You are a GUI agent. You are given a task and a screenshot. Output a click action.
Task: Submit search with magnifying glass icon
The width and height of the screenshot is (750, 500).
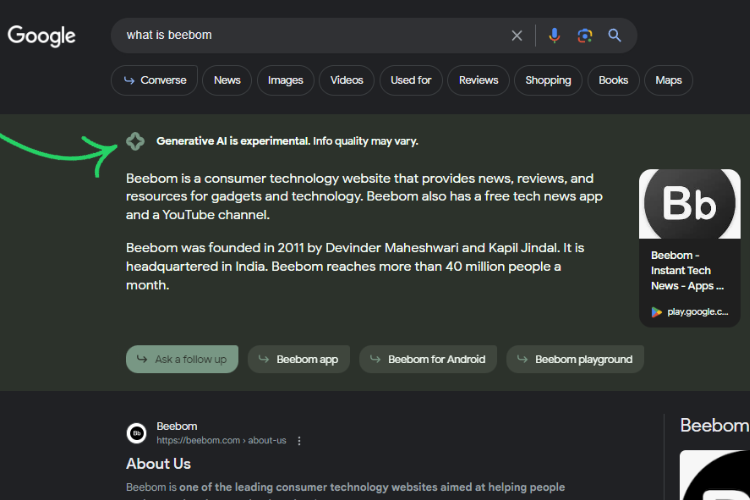pyautogui.click(x=615, y=35)
